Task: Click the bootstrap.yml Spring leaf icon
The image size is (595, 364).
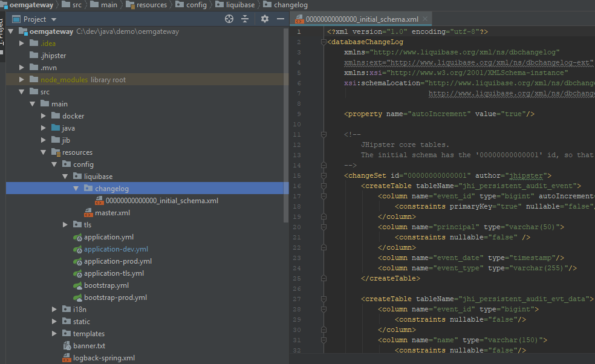Action: (x=77, y=285)
